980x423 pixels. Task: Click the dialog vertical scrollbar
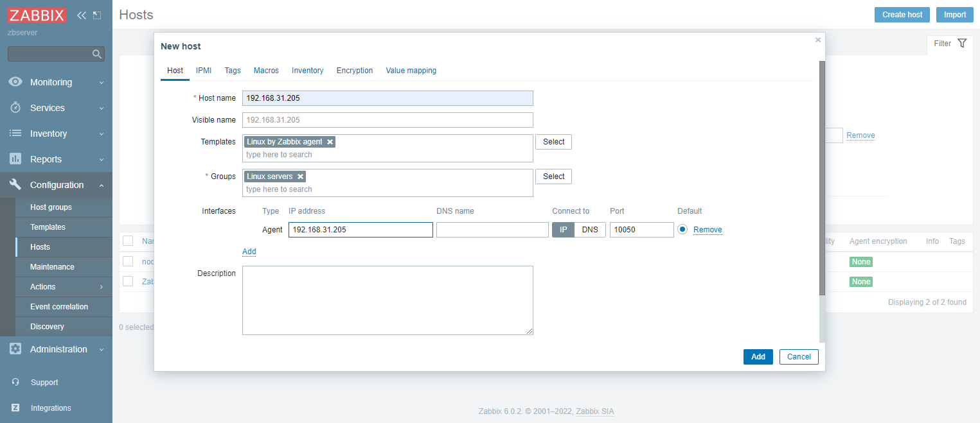point(822,178)
